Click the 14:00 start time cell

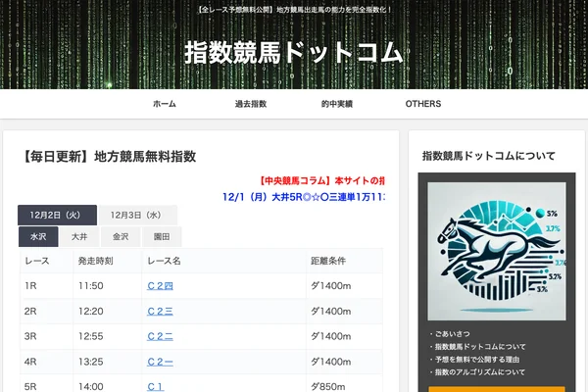tap(107, 384)
